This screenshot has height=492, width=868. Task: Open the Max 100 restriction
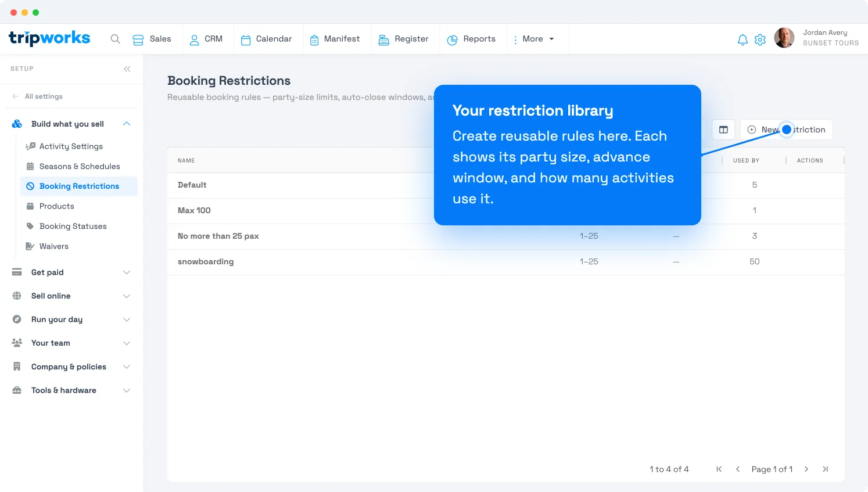[505, 211]
